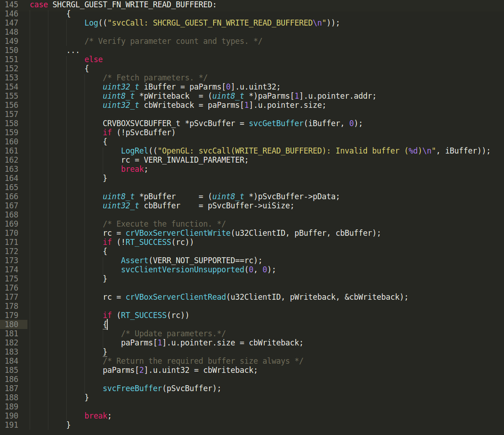Click 'if (!pSvcBuffer)' condition
The width and height of the screenshot is (504, 435).
(139, 133)
